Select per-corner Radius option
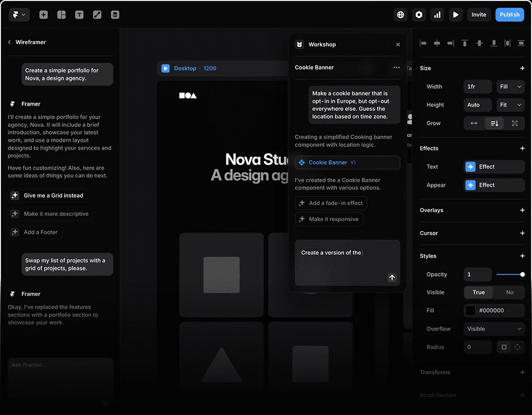Screen dimensions: 532x415 (517, 347)
